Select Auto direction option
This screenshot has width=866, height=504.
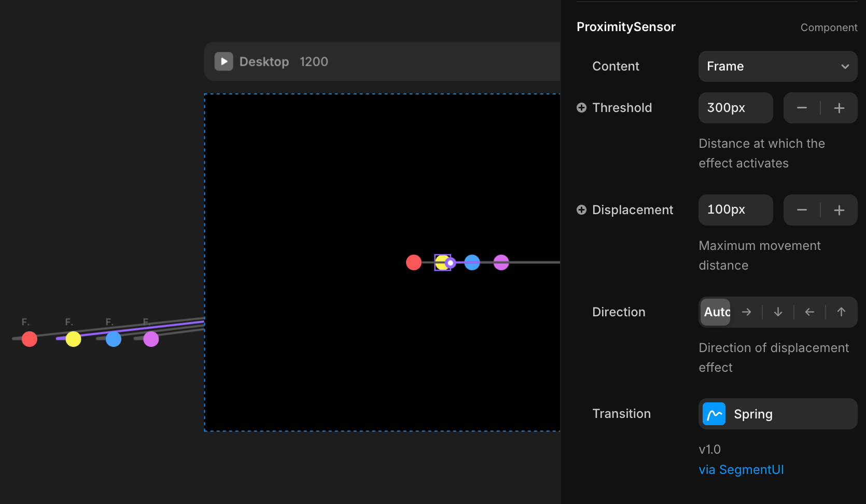tap(716, 312)
